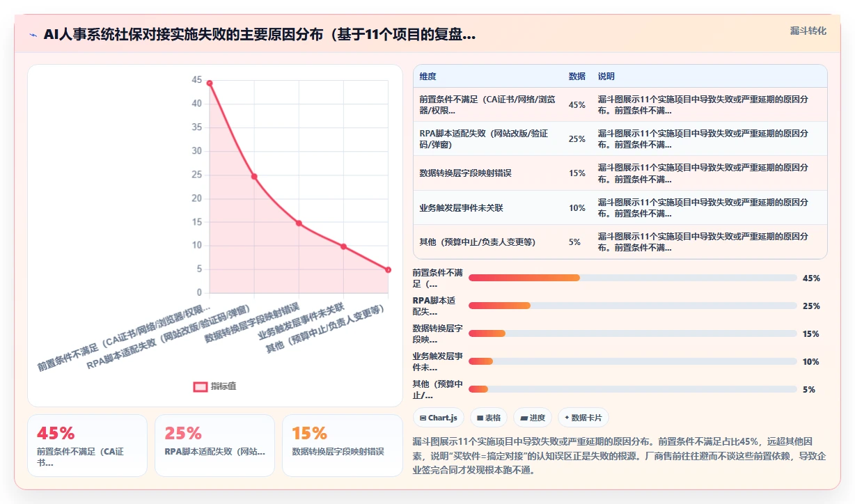Click the summary paragraph below the tags
855x504 pixels.
[x=618, y=455]
